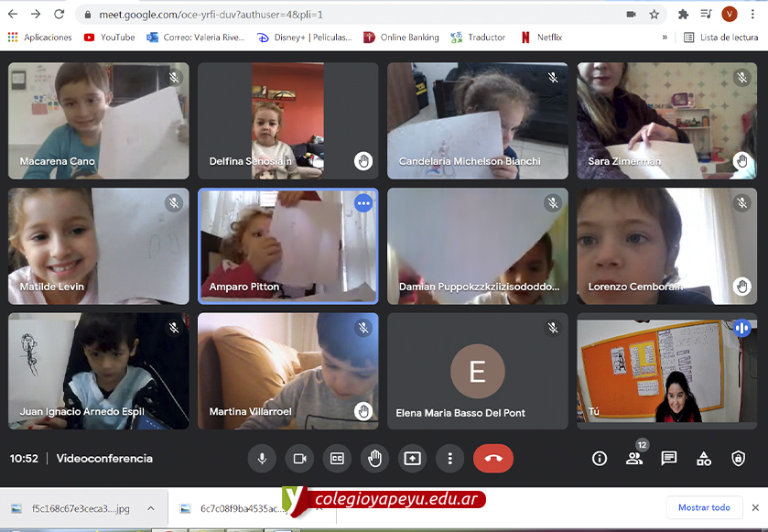Toggle the microphone in call controls

tap(262, 459)
